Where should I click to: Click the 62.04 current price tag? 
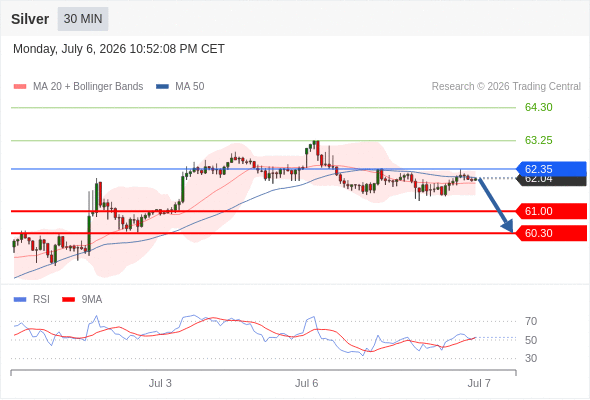[x=551, y=181]
